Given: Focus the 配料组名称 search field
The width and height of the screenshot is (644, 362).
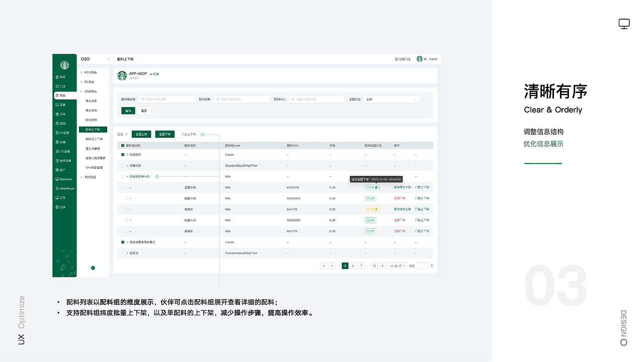Looking at the screenshot, I should 167,100.
